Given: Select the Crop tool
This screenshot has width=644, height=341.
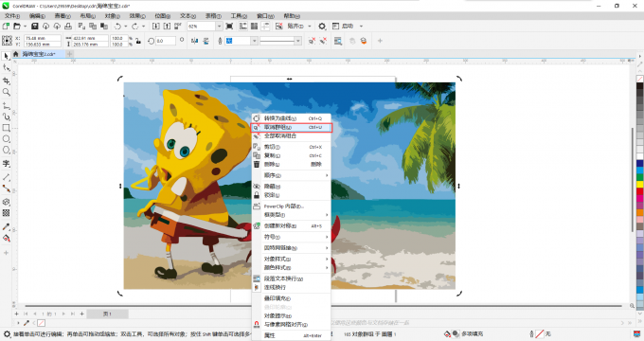Looking at the screenshot, I should point(7,81).
